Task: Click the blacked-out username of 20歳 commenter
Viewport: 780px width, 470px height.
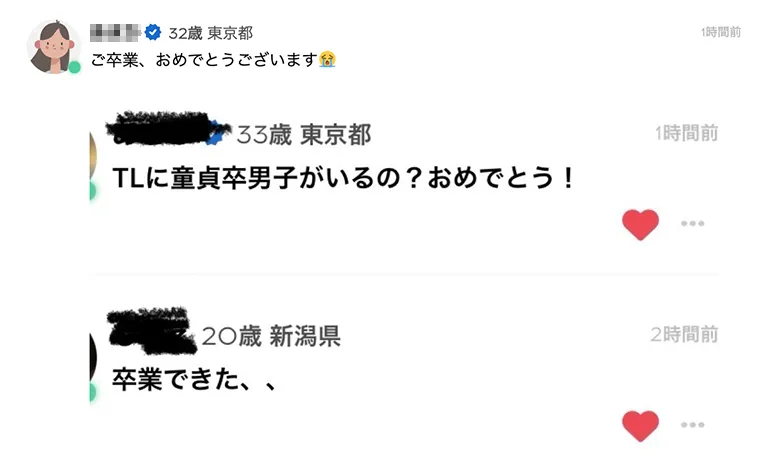Action: click(151, 331)
